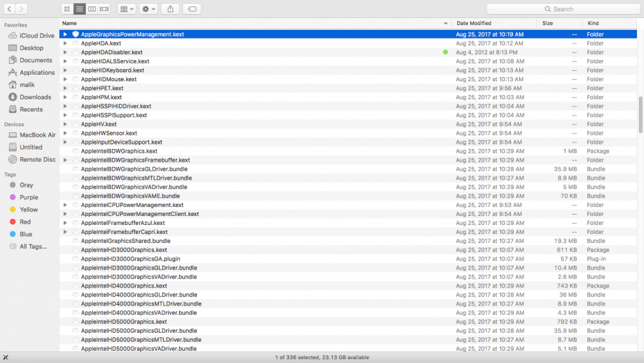
Task: Expand AppleHDADisabler.kext disclosure triangle
Action: click(65, 53)
